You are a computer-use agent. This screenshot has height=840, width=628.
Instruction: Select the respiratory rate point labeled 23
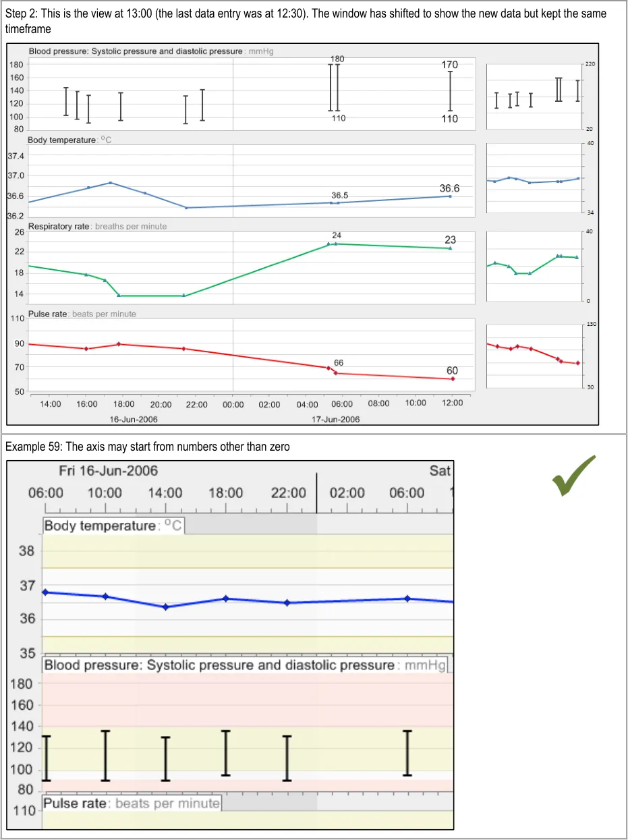pyautogui.click(x=450, y=248)
